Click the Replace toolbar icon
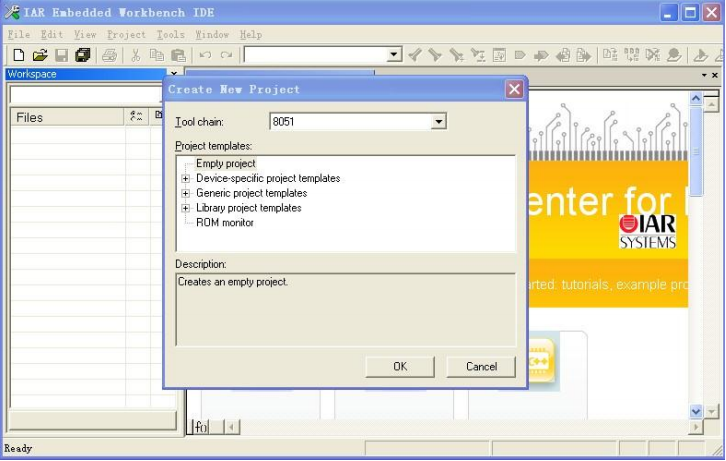726x461 pixels. [x=477, y=55]
